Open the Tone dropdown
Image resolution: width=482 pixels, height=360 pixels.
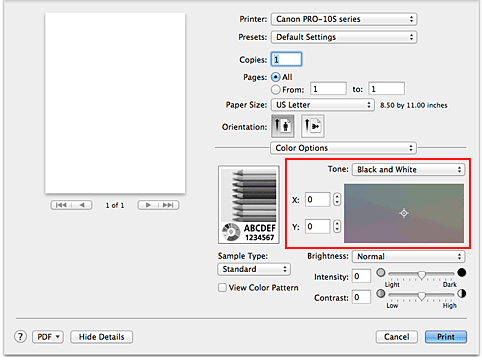pyautogui.click(x=408, y=169)
